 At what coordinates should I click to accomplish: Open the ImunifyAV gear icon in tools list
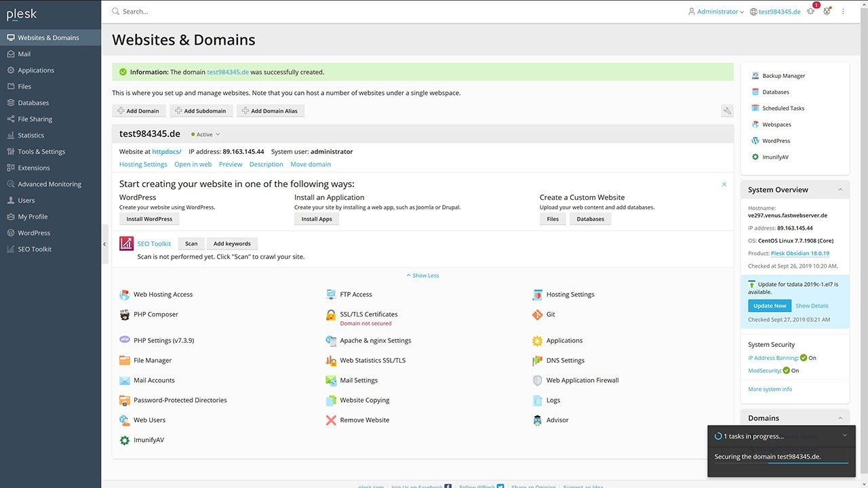125,440
